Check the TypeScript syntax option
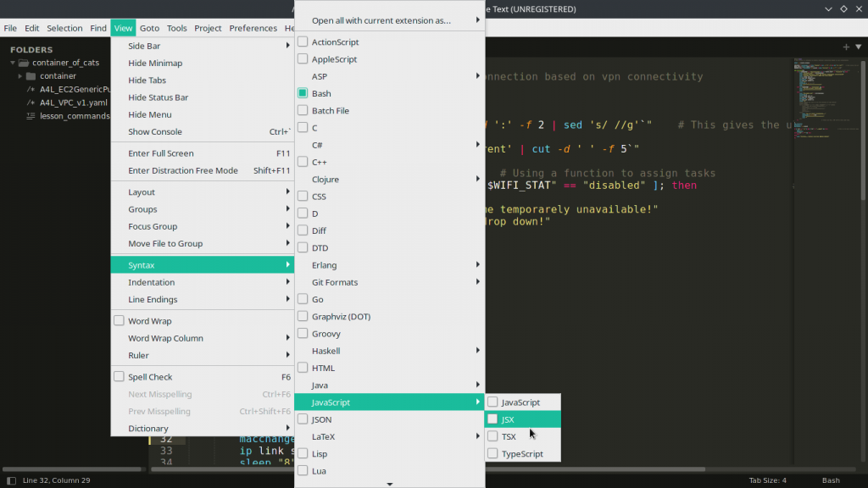Image resolution: width=868 pixels, height=488 pixels. click(x=492, y=453)
